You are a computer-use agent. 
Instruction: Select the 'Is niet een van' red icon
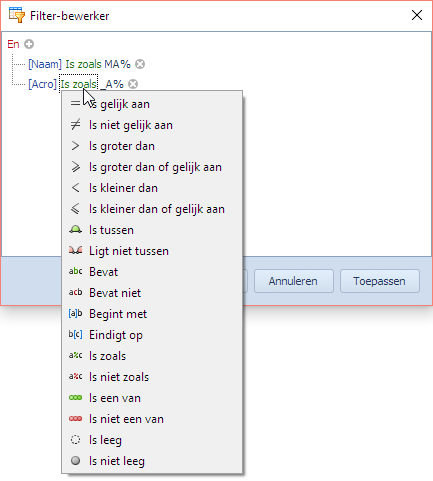pyautogui.click(x=76, y=419)
